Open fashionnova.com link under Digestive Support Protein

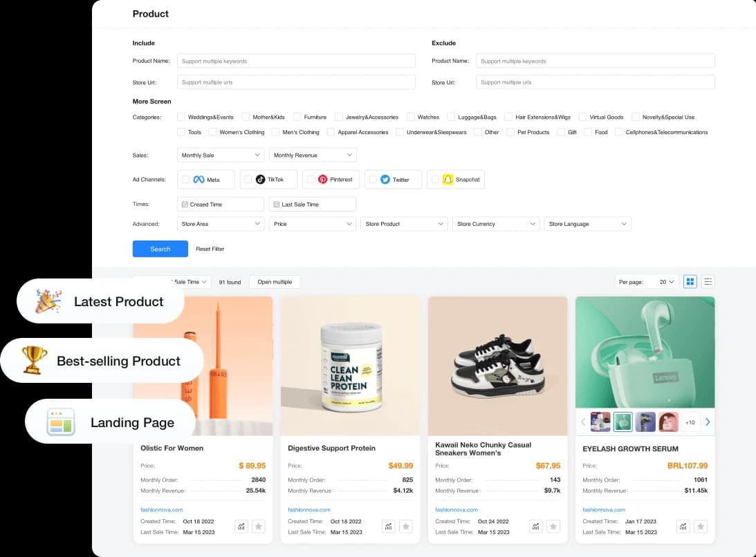(309, 510)
